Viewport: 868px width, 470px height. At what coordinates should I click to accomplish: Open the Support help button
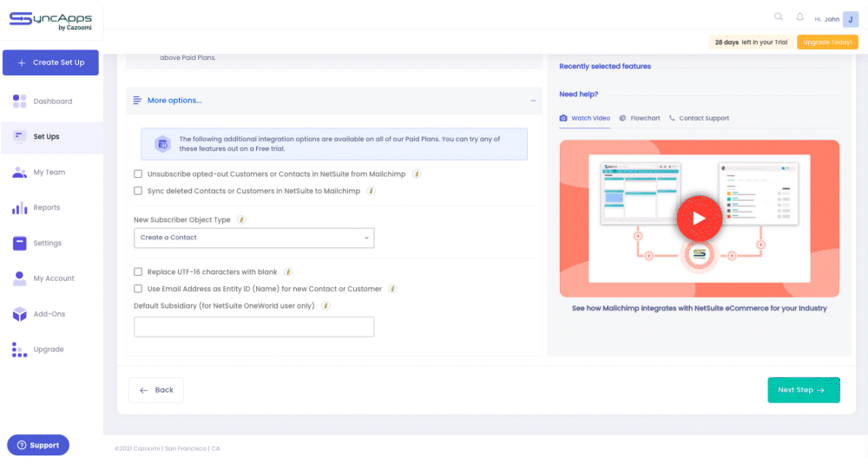38,445
